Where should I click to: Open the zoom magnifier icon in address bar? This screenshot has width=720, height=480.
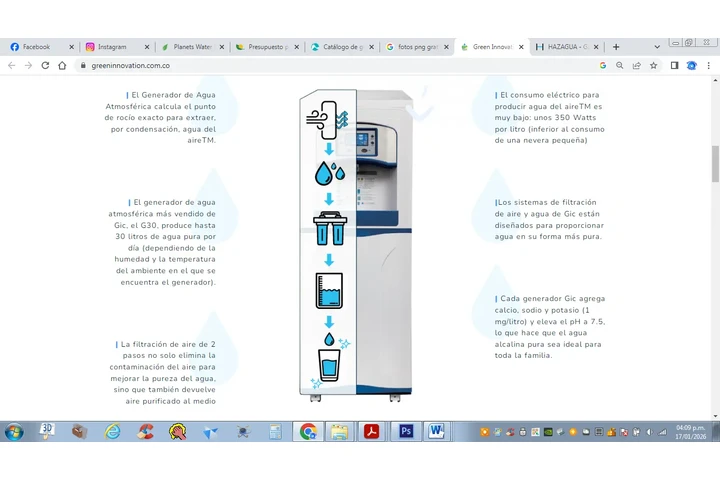click(619, 66)
